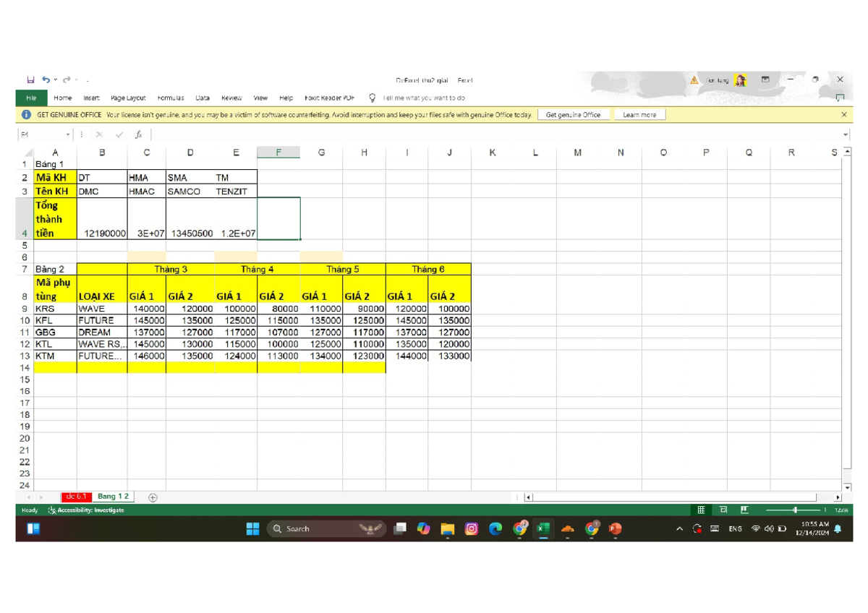Open the Formulas ribbon tab
This screenshot has height=613, width=868.
point(171,98)
